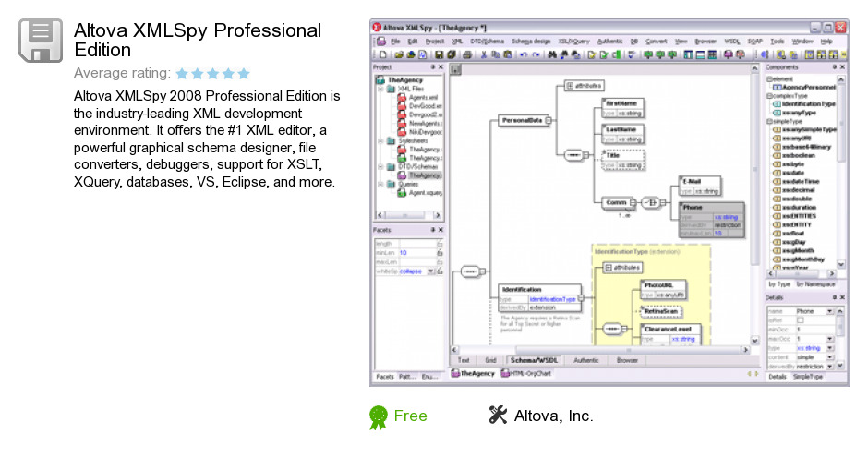Pin the Project panel
Screen dimensions: 868x458
(x=433, y=67)
